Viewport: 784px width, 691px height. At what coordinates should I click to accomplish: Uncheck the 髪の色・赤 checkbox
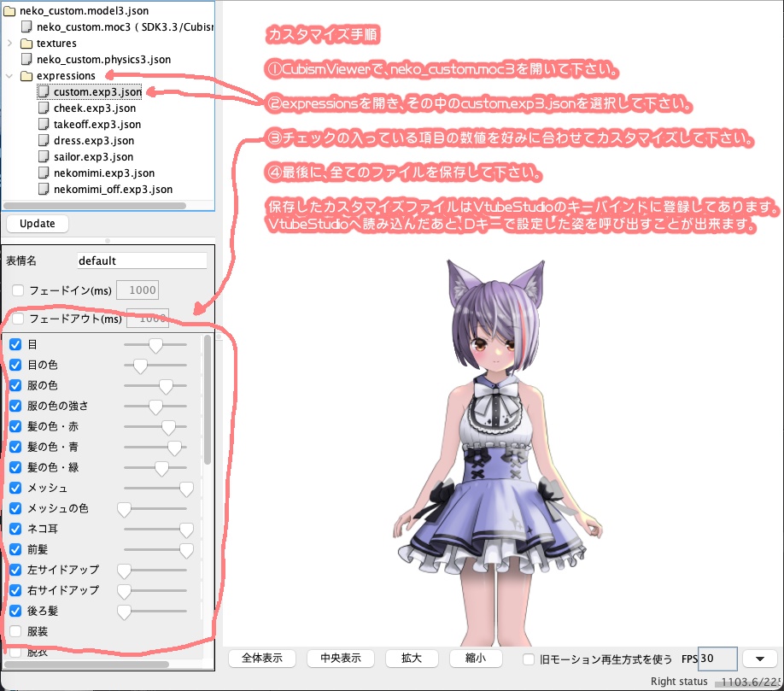(x=15, y=426)
